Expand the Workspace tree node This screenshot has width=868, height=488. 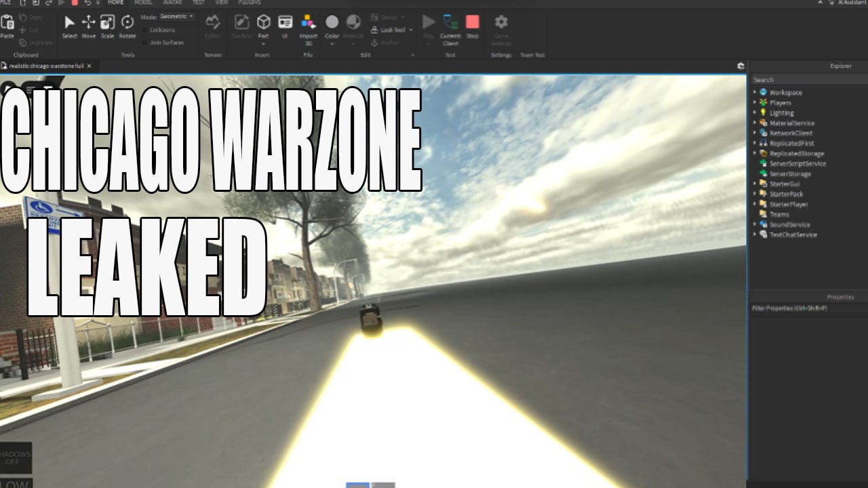click(x=755, y=92)
